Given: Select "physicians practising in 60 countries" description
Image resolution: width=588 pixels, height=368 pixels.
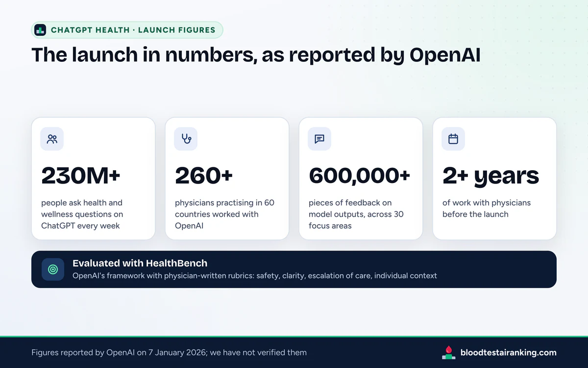Looking at the screenshot, I should [x=224, y=214].
